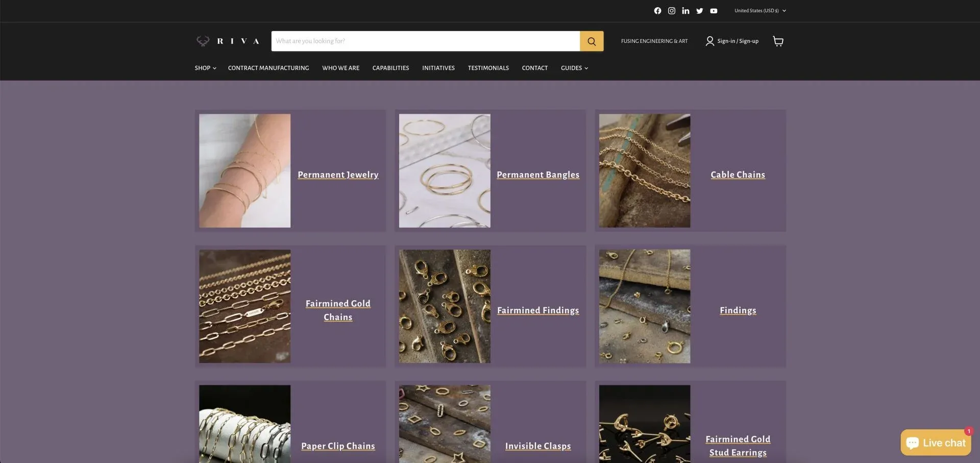
Task: Open the Twitter social icon
Action: tap(700, 11)
